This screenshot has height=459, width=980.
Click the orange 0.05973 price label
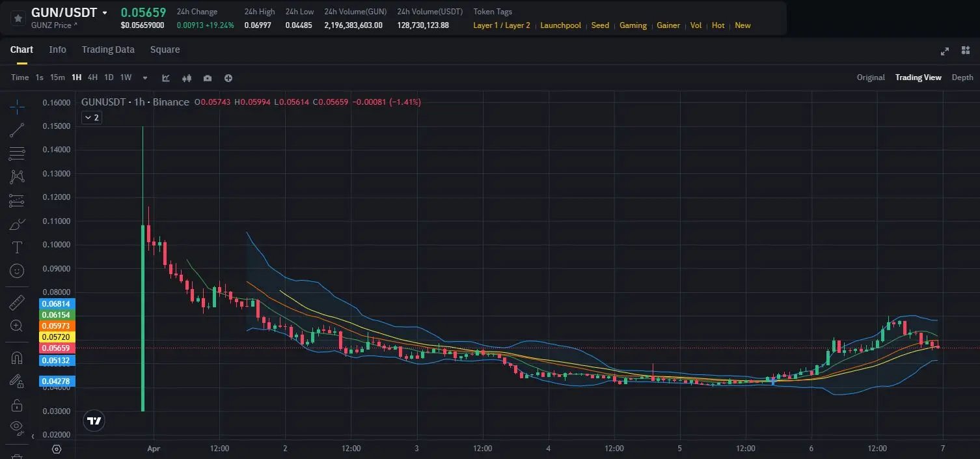pos(59,326)
